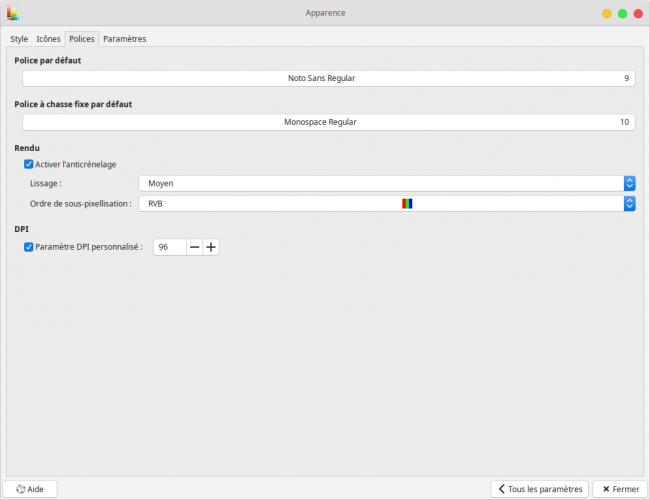This screenshot has height=500, width=650.
Task: Click the yellow minimize window button
Action: (606, 13)
